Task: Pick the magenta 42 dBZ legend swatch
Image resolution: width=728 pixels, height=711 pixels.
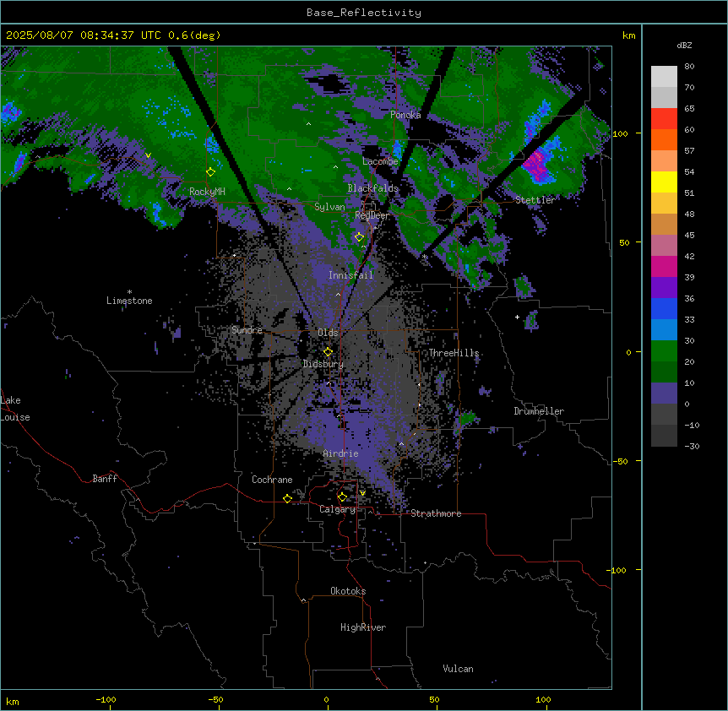Action: 664,266
